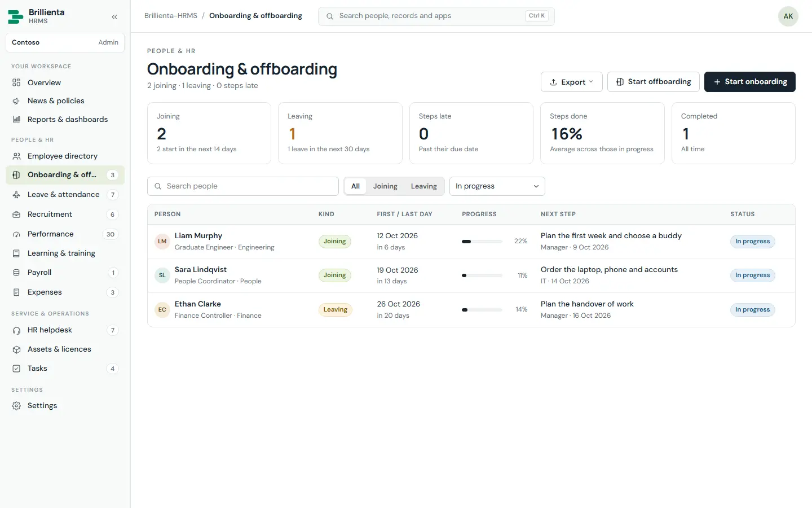Select the All filter tab

(x=355, y=186)
